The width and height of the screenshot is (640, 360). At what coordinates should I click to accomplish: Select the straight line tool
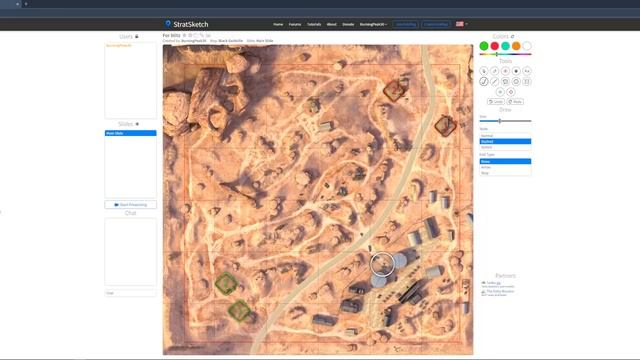coord(494,82)
